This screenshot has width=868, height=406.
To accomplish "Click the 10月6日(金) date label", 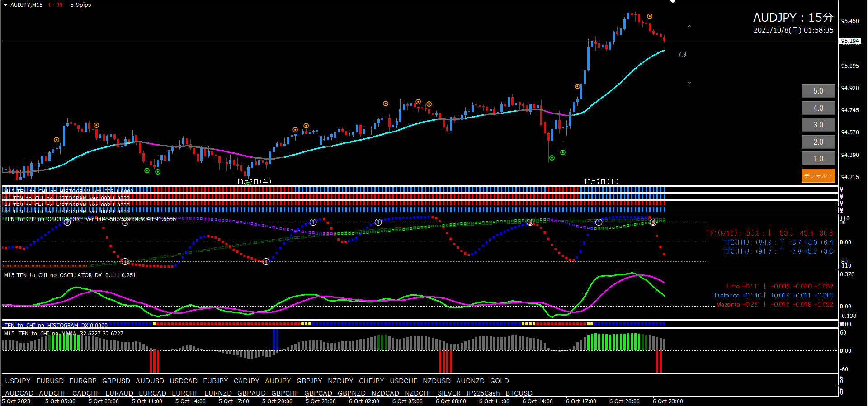I will 254,182.
